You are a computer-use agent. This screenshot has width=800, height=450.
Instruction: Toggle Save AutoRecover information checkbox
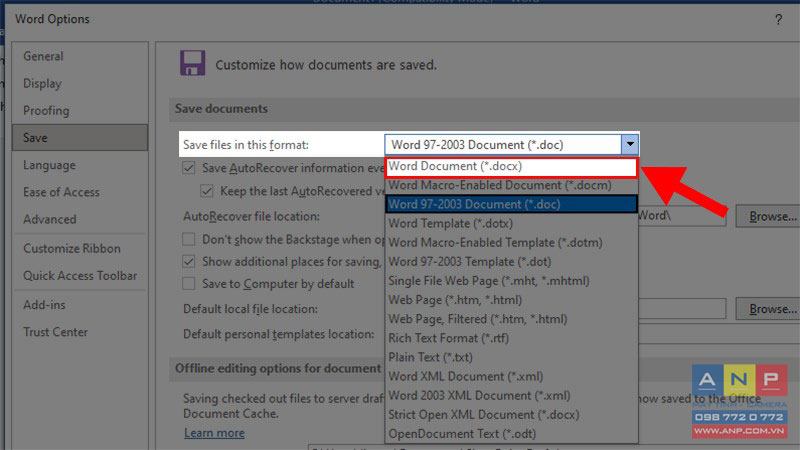pos(189,168)
